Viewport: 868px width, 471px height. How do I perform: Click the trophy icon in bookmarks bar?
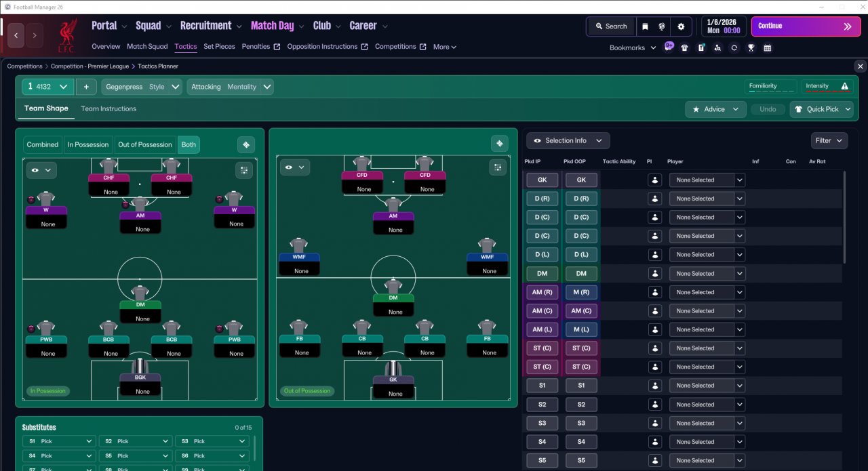click(751, 48)
